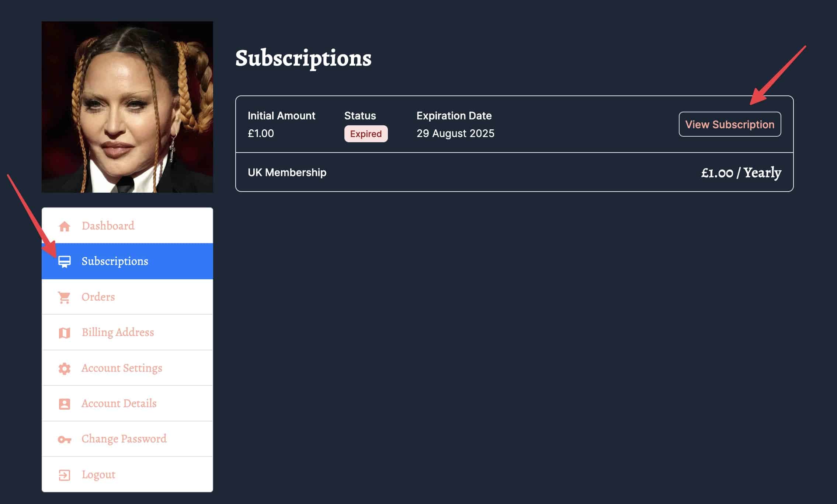Click the Billing Address map icon
Image resolution: width=837 pixels, height=504 pixels.
[x=65, y=333]
